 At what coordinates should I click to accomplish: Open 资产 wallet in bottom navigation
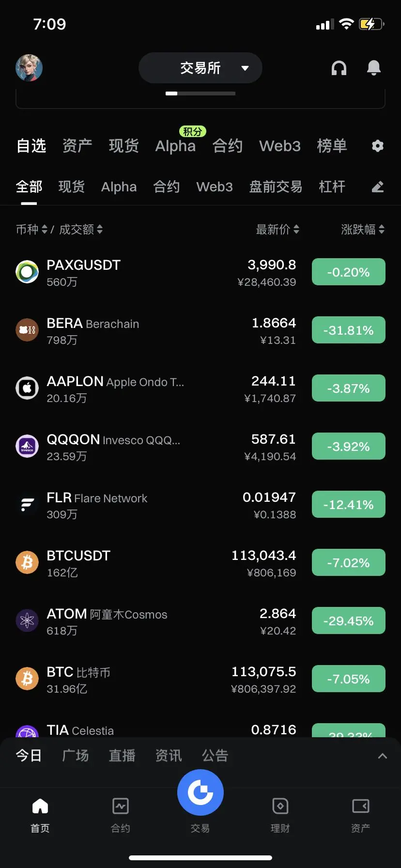[x=360, y=815]
